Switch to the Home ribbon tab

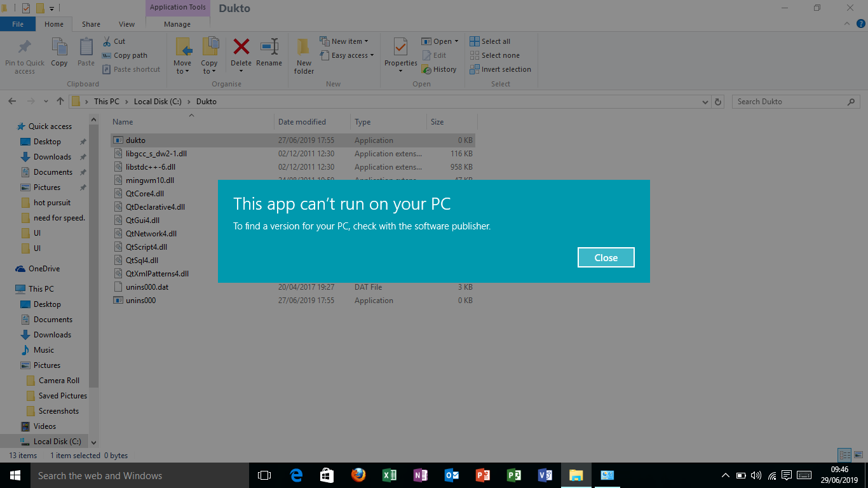click(54, 24)
